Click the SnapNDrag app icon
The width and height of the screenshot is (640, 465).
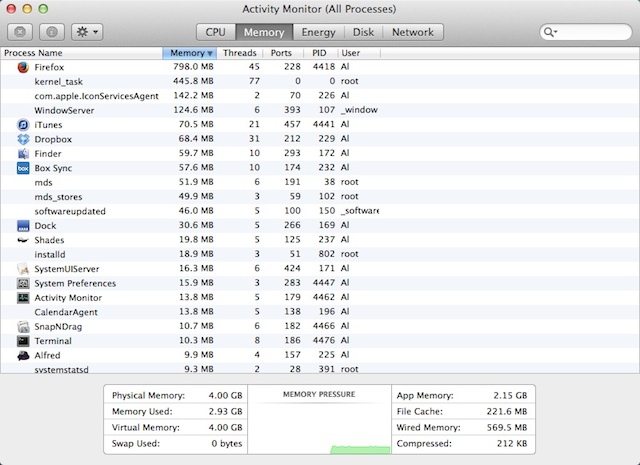[23, 327]
